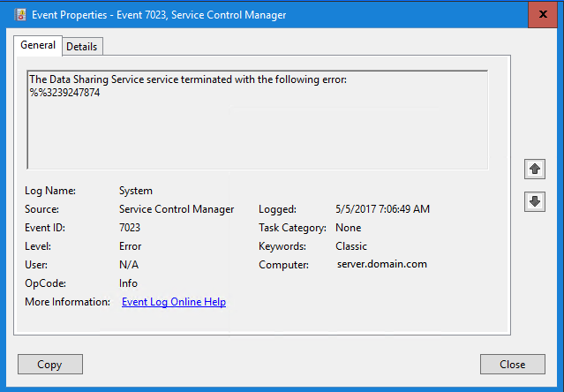Go to previous event with up arrow
The width and height of the screenshot is (564, 392).
534,168
